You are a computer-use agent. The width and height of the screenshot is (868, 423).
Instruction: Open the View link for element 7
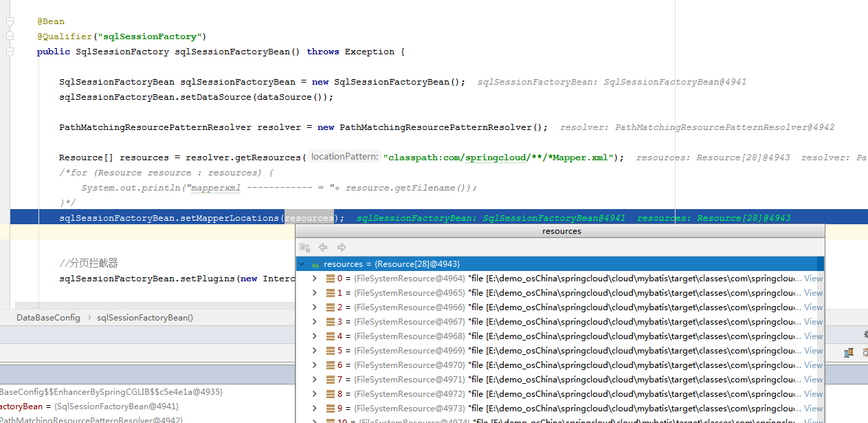pyautogui.click(x=813, y=380)
